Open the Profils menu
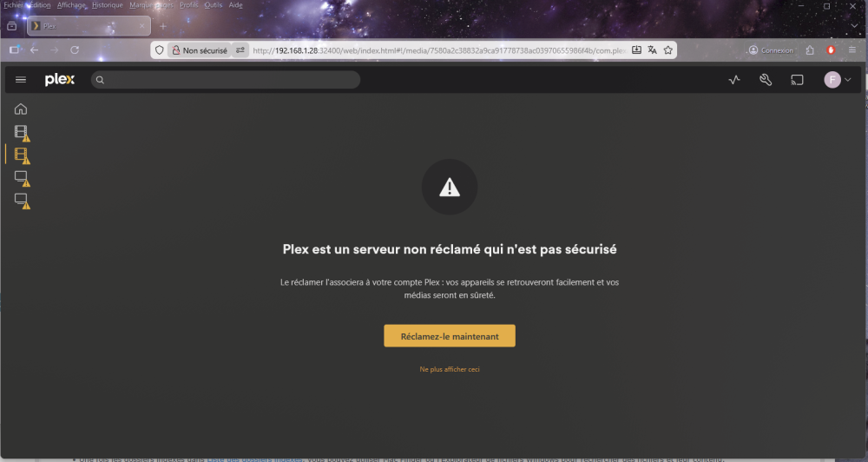This screenshot has width=868, height=462. pos(188,5)
